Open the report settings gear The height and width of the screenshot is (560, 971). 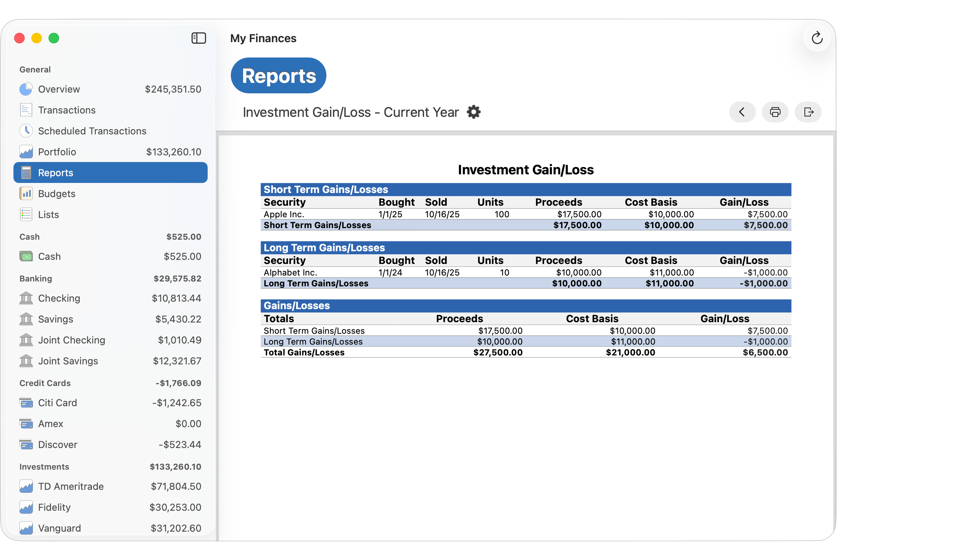point(474,112)
